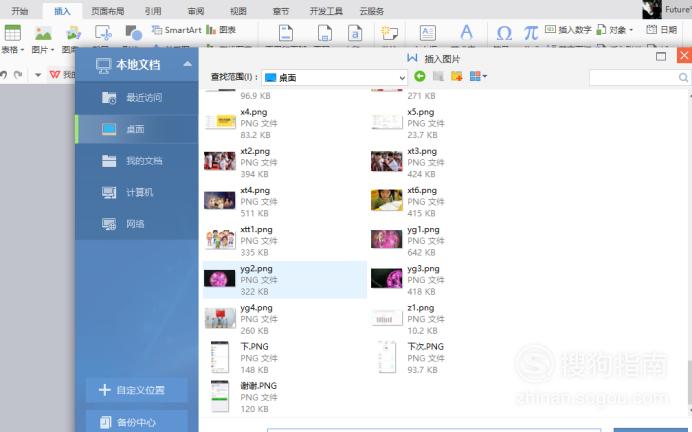This screenshot has width=692, height=432.
Task: Click the screenshot scissors icon
Action: tap(103, 33)
